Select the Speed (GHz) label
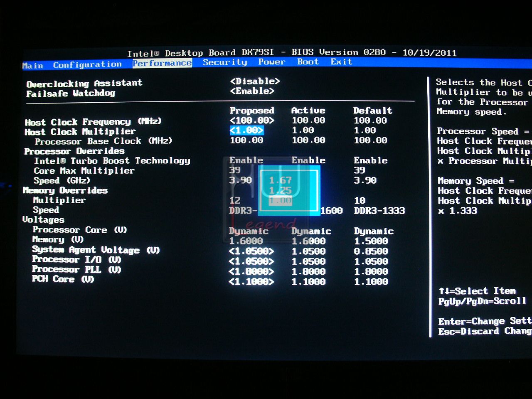The height and width of the screenshot is (399, 532). click(x=62, y=180)
